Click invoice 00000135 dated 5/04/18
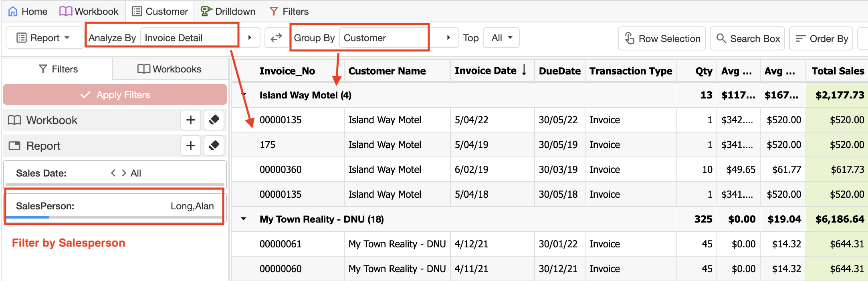The height and width of the screenshot is (281, 868). [x=281, y=194]
